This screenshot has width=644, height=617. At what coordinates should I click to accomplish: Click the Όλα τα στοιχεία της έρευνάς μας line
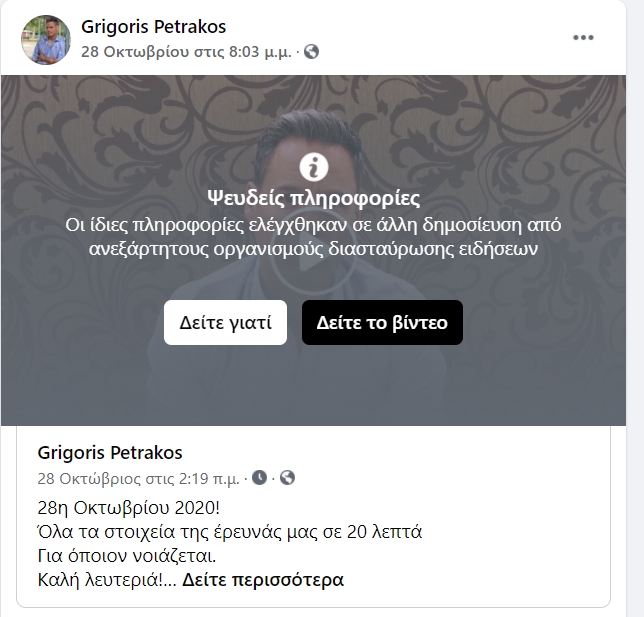[x=230, y=531]
